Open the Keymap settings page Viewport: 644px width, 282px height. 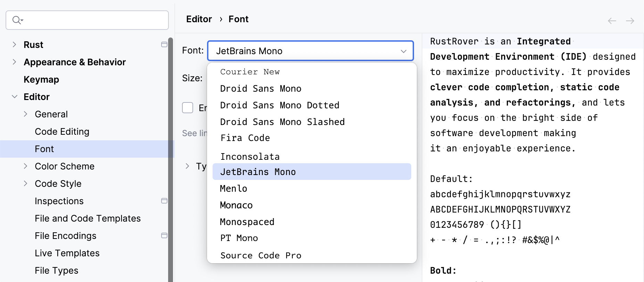tap(41, 80)
